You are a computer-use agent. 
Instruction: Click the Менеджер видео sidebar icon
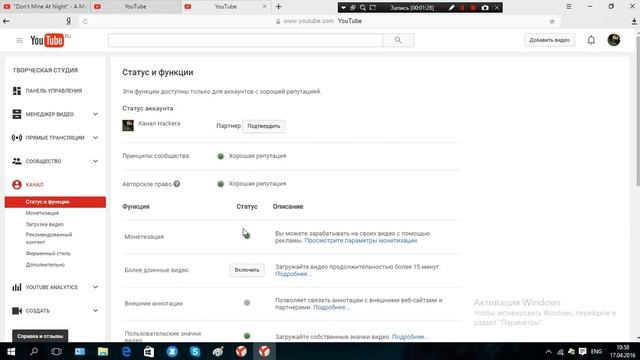click(x=17, y=114)
